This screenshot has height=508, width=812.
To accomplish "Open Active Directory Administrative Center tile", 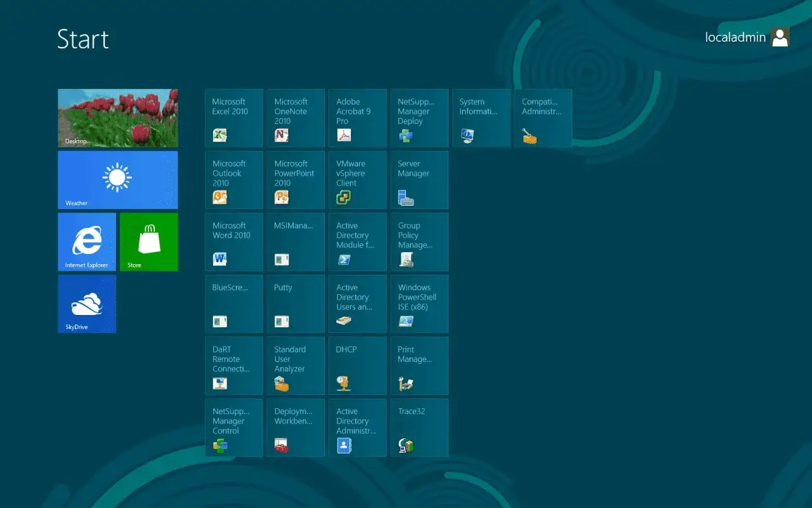I will pyautogui.click(x=358, y=427).
